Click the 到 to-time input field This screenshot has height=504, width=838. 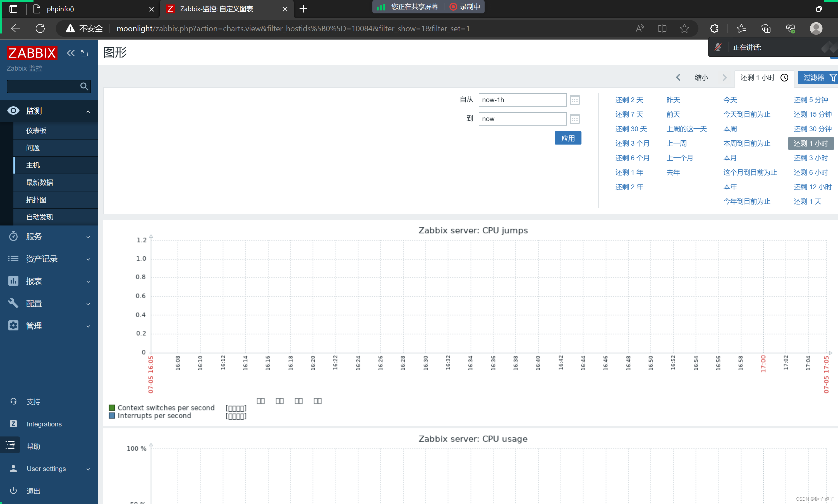pyautogui.click(x=523, y=119)
